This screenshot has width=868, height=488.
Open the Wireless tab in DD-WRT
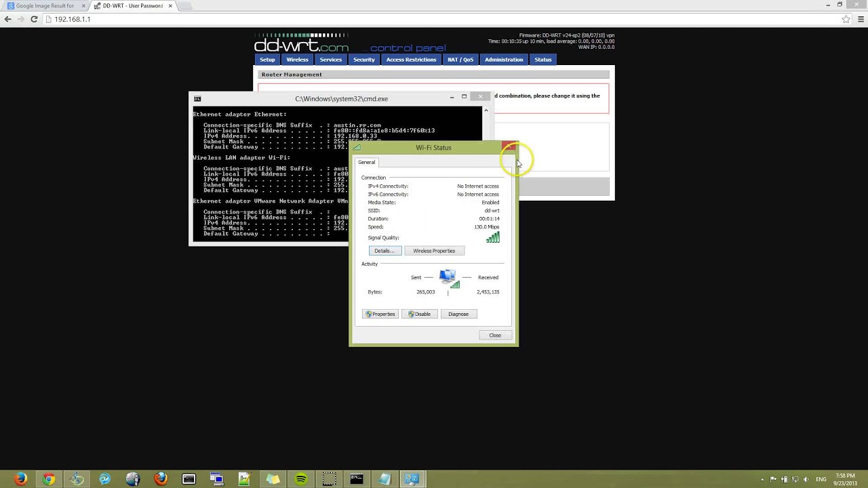click(x=297, y=60)
